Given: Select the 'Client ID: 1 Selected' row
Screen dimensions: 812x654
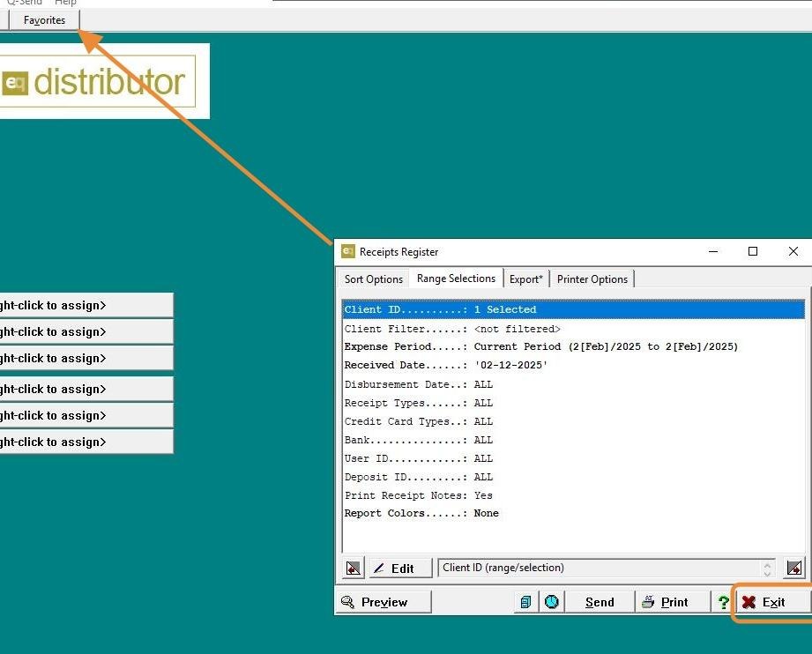Looking at the screenshot, I should click(x=574, y=309).
